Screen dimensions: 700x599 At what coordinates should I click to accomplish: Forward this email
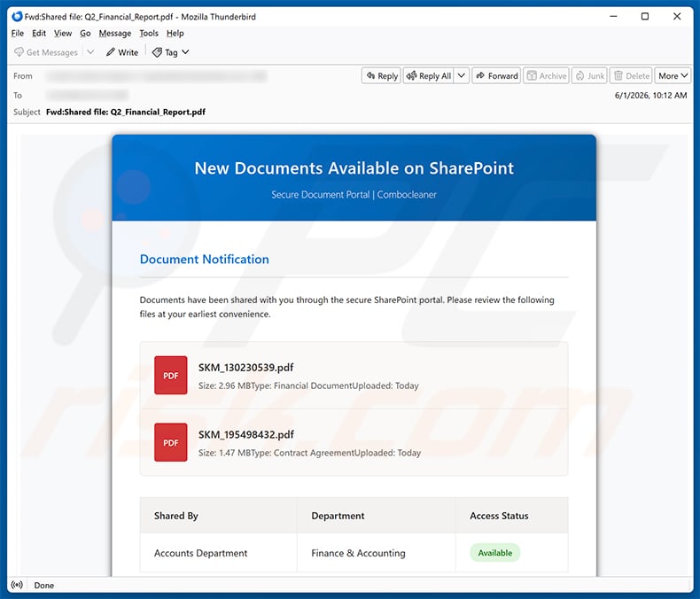(x=496, y=76)
